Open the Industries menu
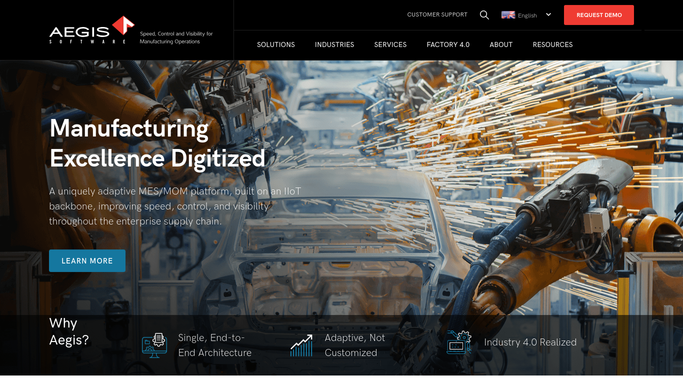 point(335,44)
